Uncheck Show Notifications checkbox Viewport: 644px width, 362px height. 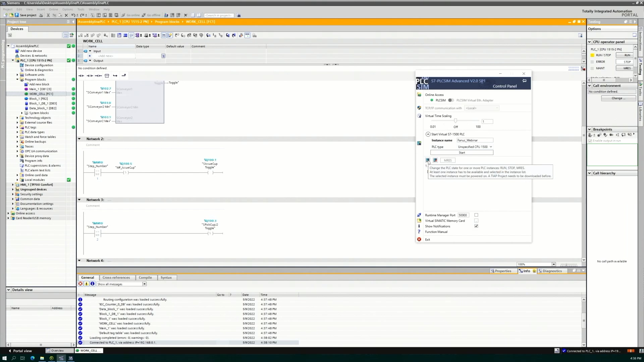point(476,226)
